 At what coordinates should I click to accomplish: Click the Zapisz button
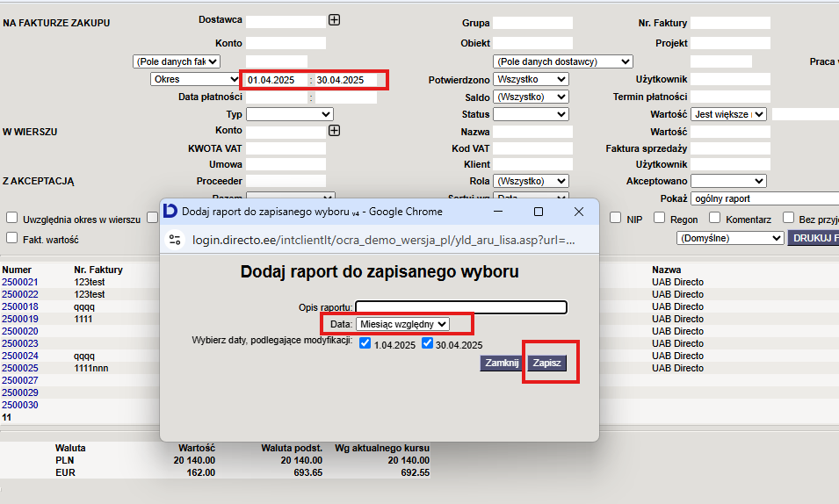pos(546,363)
